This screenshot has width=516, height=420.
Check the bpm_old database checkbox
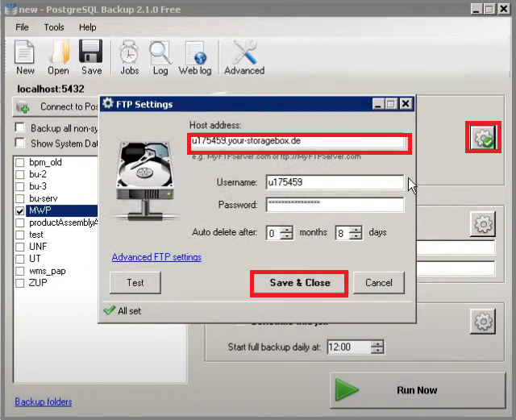tap(20, 162)
